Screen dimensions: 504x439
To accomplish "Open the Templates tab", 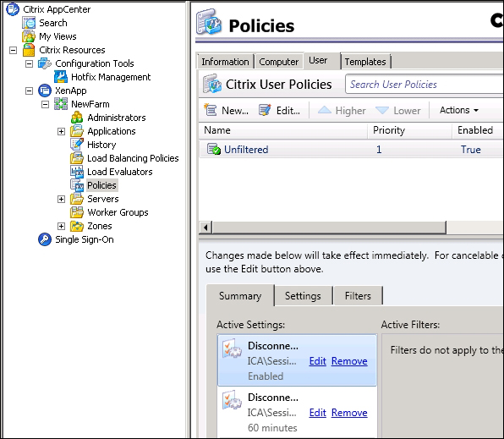I will point(365,62).
